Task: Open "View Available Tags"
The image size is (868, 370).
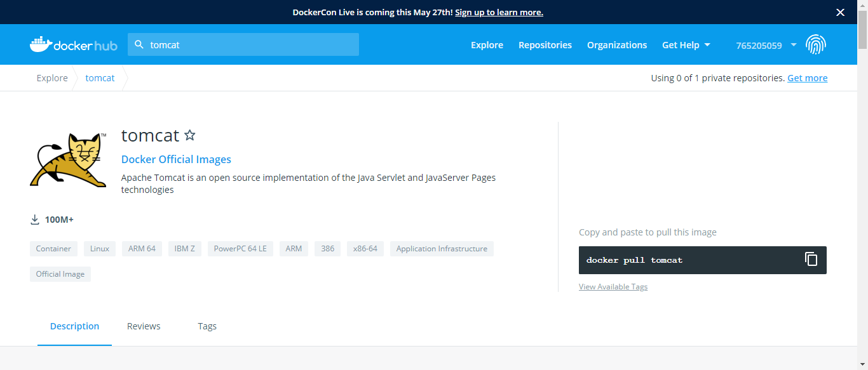Action: (613, 286)
